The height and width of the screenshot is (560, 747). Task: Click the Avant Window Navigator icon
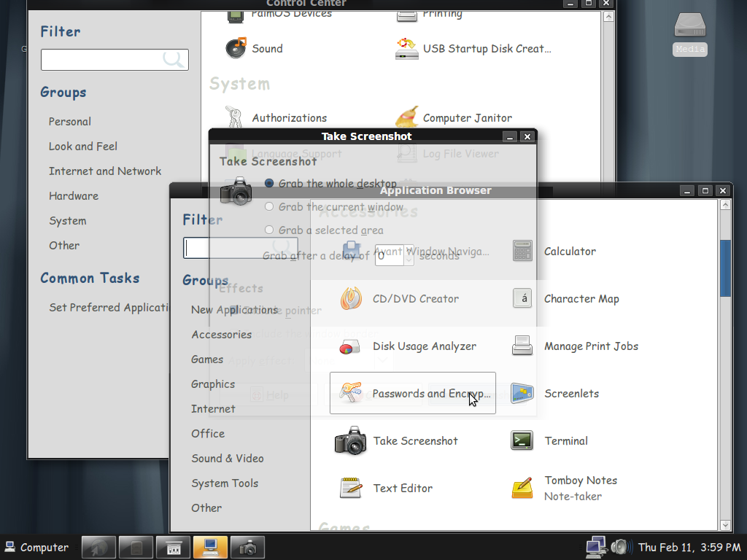352,251
